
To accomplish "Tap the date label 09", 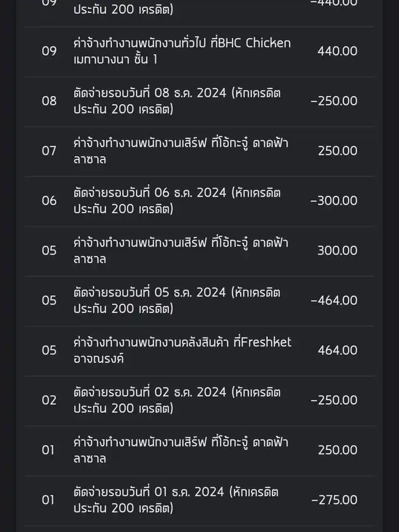I will tap(49, 51).
